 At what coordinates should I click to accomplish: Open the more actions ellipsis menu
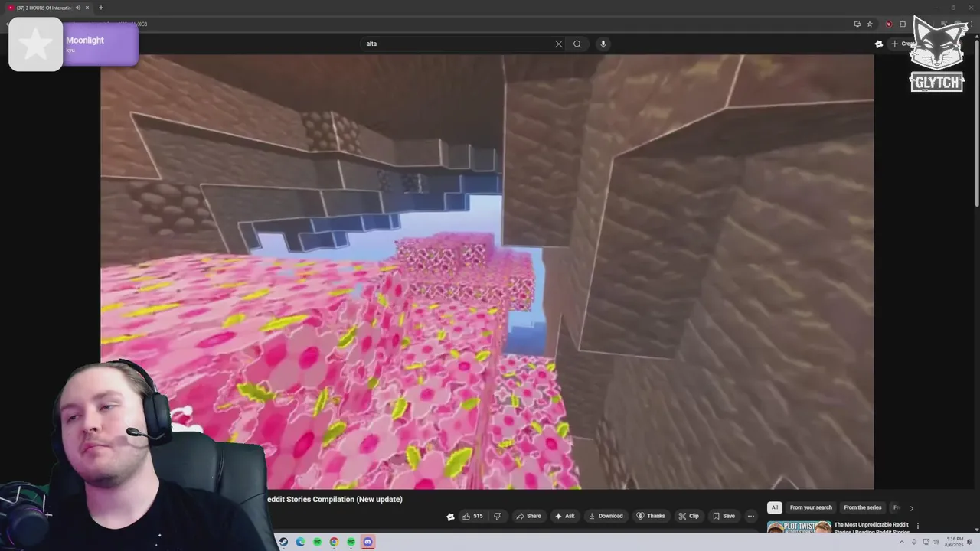point(751,516)
